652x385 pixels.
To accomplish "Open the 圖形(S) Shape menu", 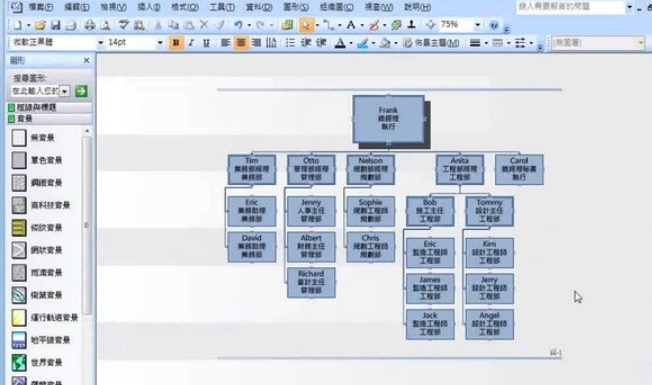I will click(296, 7).
